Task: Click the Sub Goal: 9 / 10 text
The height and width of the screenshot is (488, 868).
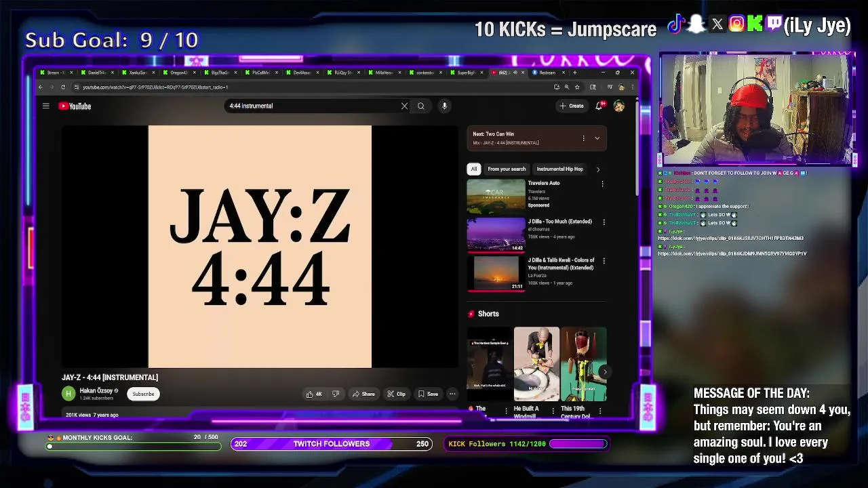Action: point(112,40)
